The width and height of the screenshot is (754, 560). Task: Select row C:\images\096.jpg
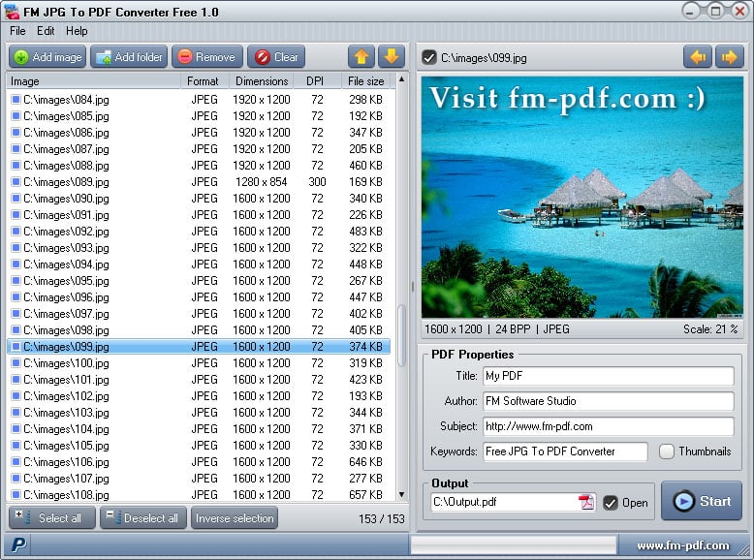(198, 297)
